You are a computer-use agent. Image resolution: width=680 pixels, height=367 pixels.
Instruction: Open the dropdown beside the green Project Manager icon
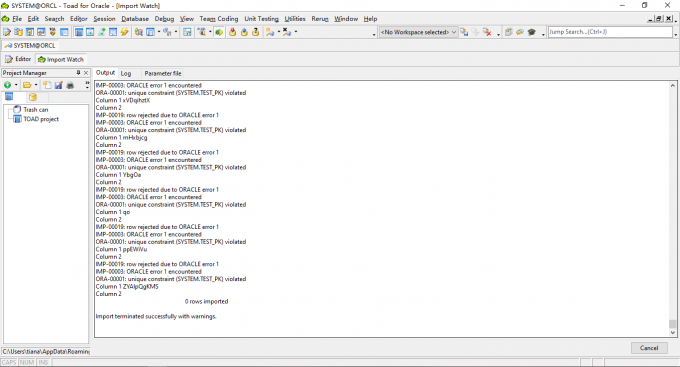(16, 85)
